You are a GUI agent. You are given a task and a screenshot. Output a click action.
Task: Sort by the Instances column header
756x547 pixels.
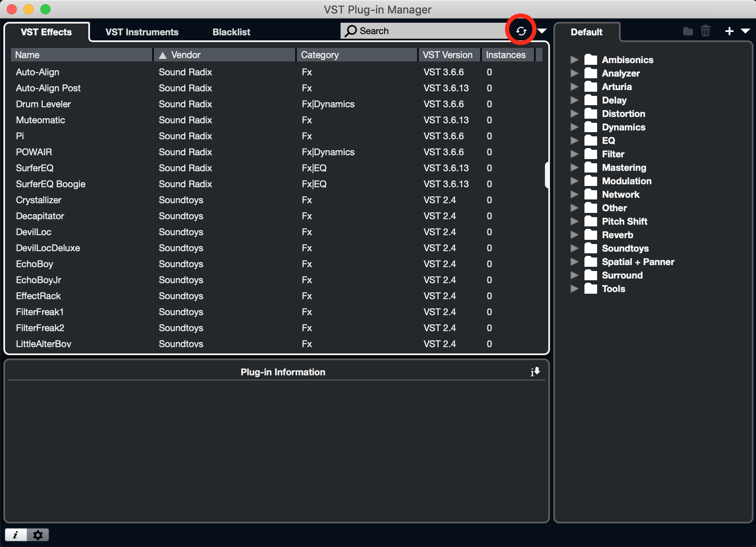click(508, 55)
